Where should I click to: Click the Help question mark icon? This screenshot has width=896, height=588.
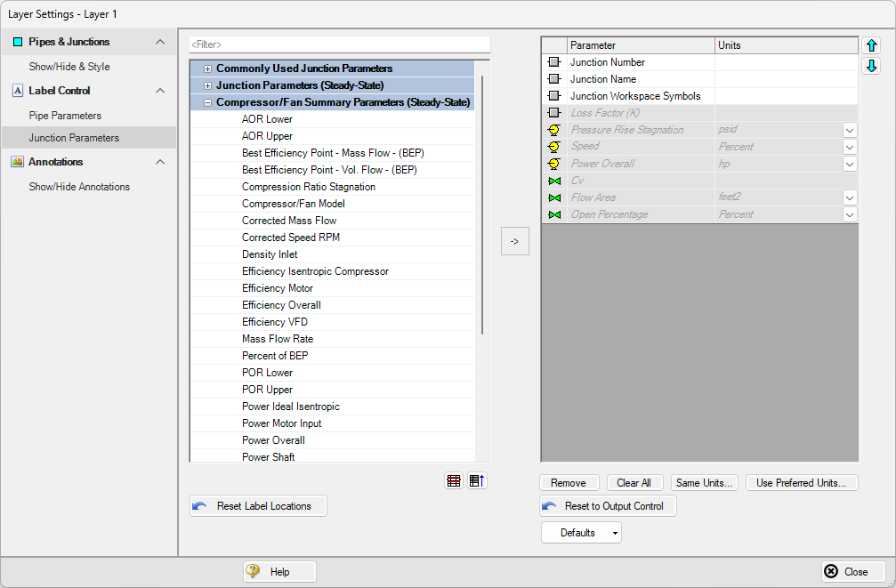pos(253,571)
